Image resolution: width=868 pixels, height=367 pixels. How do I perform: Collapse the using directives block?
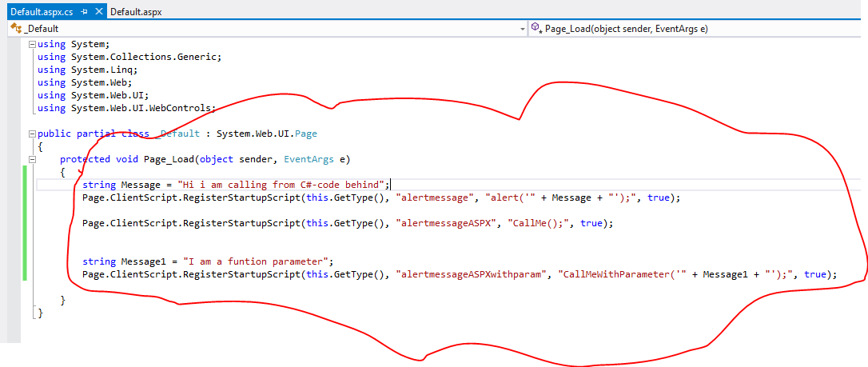[32, 44]
